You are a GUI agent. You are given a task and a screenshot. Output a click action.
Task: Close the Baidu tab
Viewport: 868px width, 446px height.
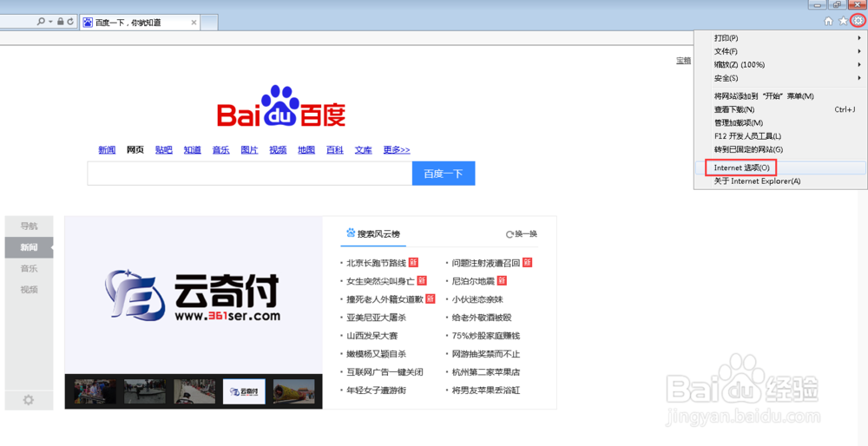coord(194,23)
